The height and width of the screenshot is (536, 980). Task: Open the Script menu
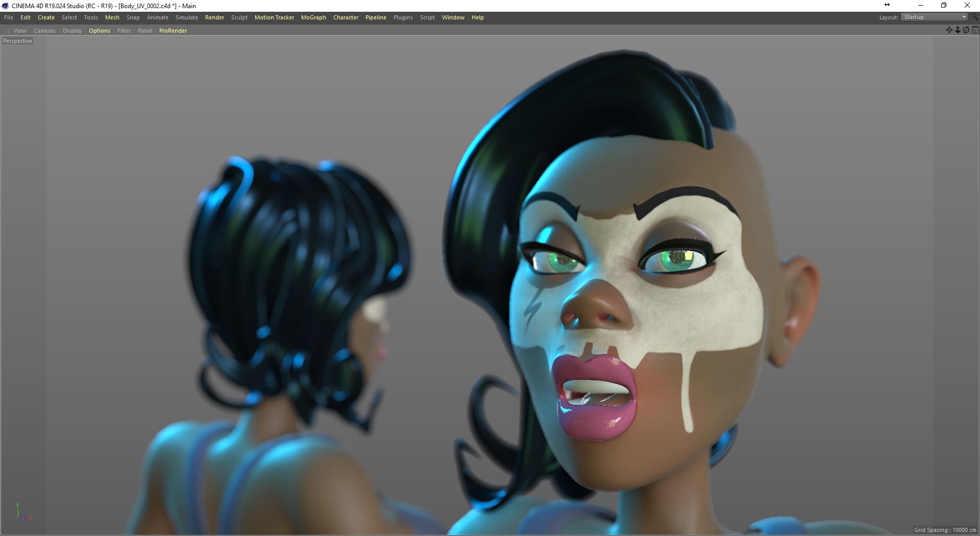[x=428, y=17]
